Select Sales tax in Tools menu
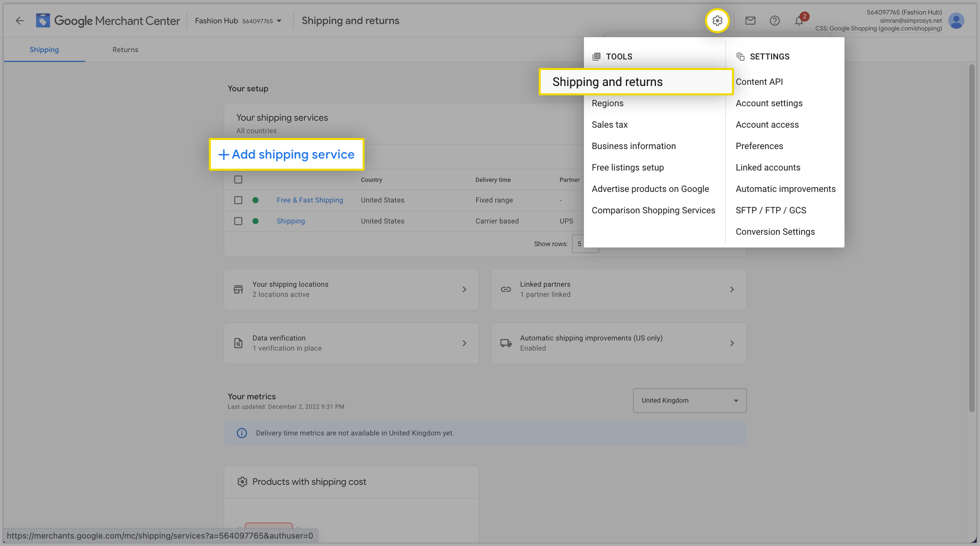 click(x=609, y=124)
